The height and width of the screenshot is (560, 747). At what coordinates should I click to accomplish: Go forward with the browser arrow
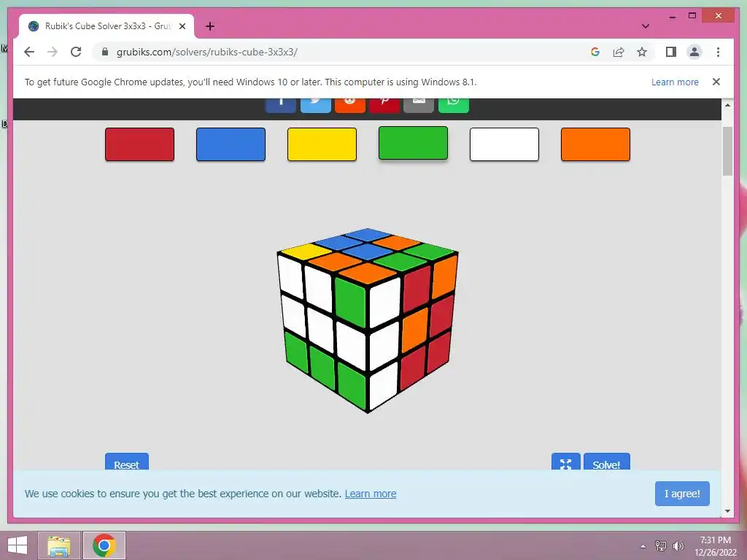point(53,52)
